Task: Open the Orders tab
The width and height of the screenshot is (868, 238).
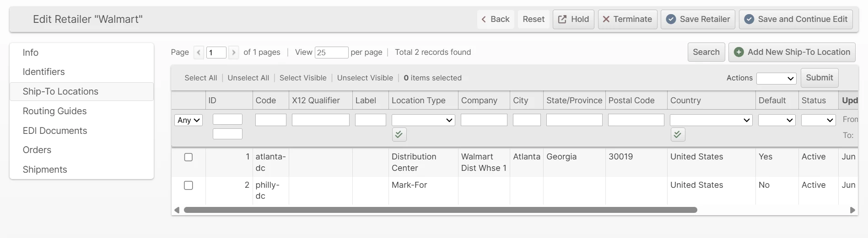Action: click(81, 150)
